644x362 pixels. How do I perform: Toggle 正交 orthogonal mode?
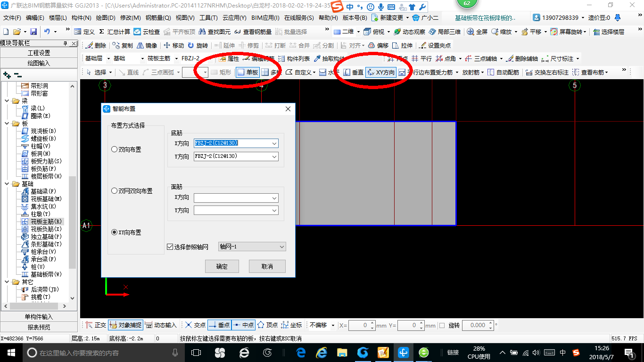click(96, 325)
